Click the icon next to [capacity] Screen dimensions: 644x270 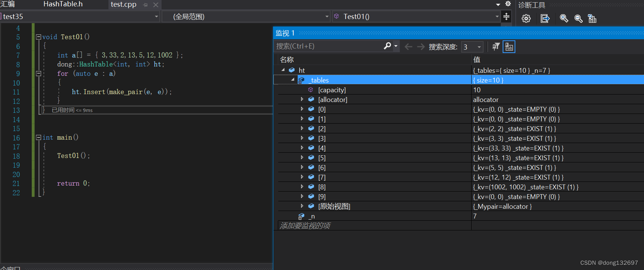coord(310,90)
